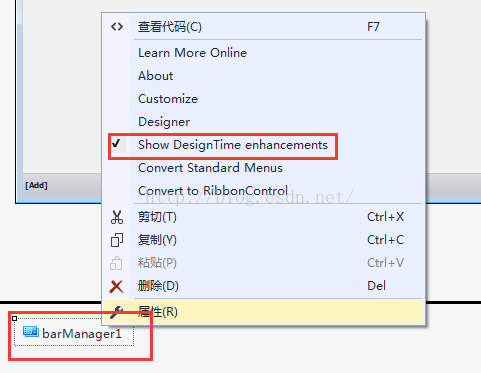Click the red X delete icon

point(116,286)
